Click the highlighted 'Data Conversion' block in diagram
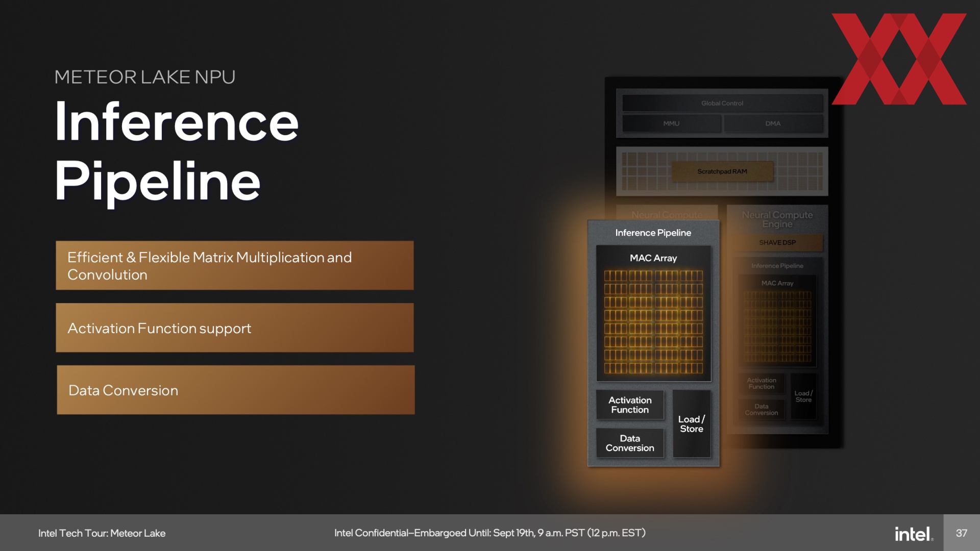Screen dimensions: 980x551 [x=630, y=443]
